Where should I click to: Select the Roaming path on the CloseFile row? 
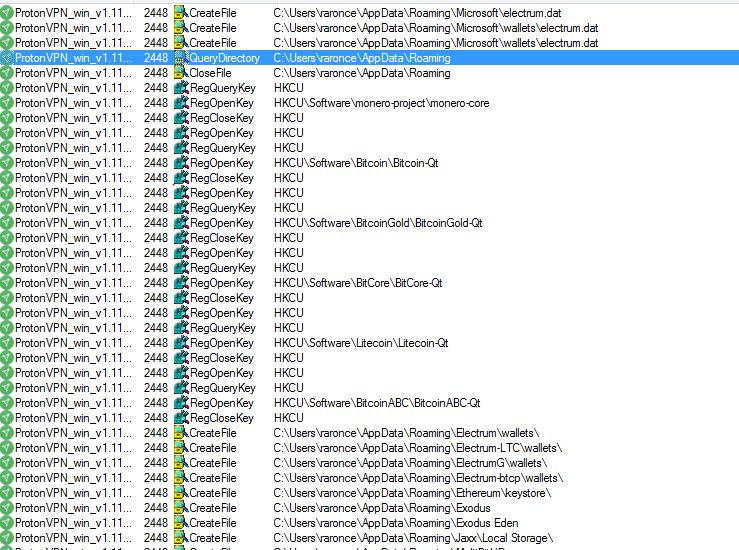coord(362,73)
